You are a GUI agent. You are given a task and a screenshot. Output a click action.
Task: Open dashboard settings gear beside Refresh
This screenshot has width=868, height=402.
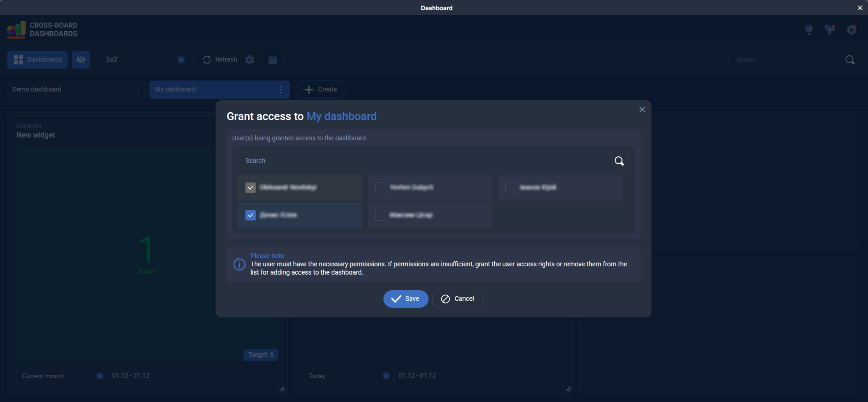[250, 60]
